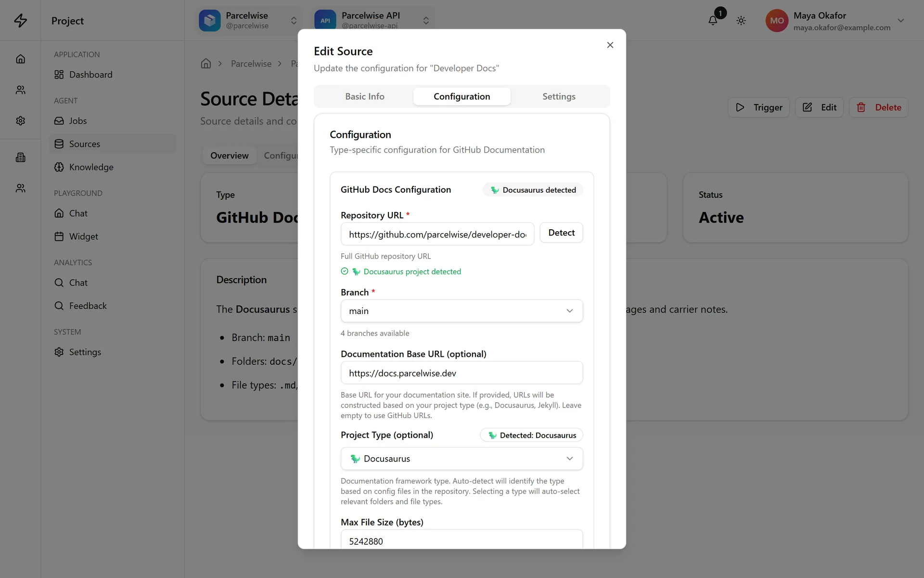
Task: Click the Parcelwise workspace logo
Action: pyautogui.click(x=210, y=20)
